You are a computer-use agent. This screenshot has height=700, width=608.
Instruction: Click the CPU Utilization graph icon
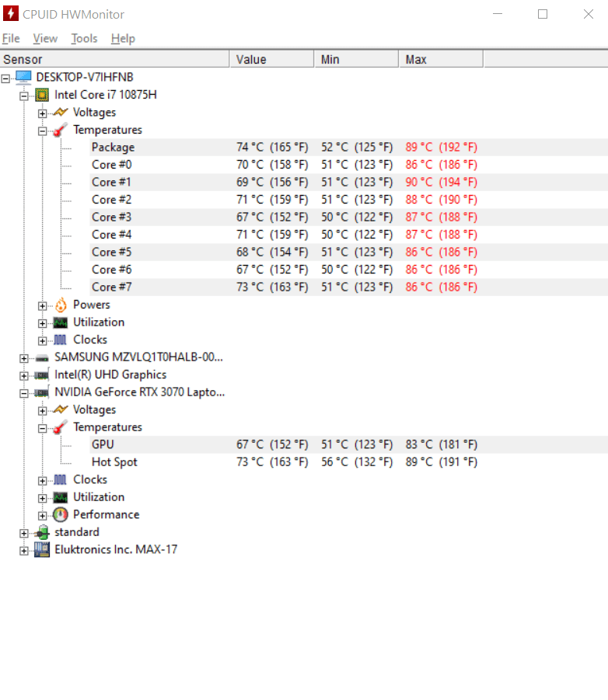click(x=61, y=322)
